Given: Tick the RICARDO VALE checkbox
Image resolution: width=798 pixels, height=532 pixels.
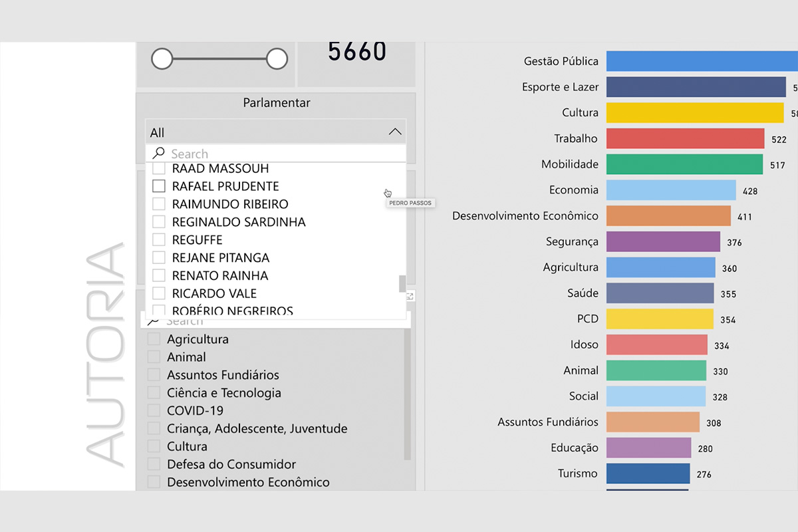Looking at the screenshot, I should pos(159,293).
